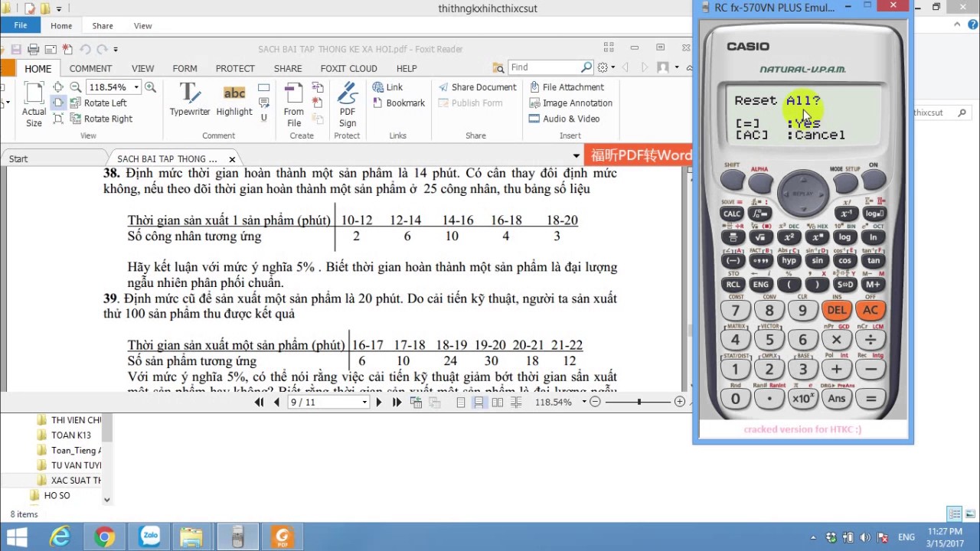Switch to the PROTECT ribbon tab

click(x=235, y=68)
